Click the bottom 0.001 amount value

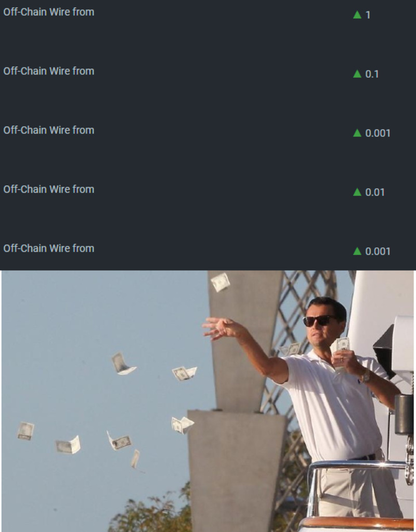tap(378, 251)
